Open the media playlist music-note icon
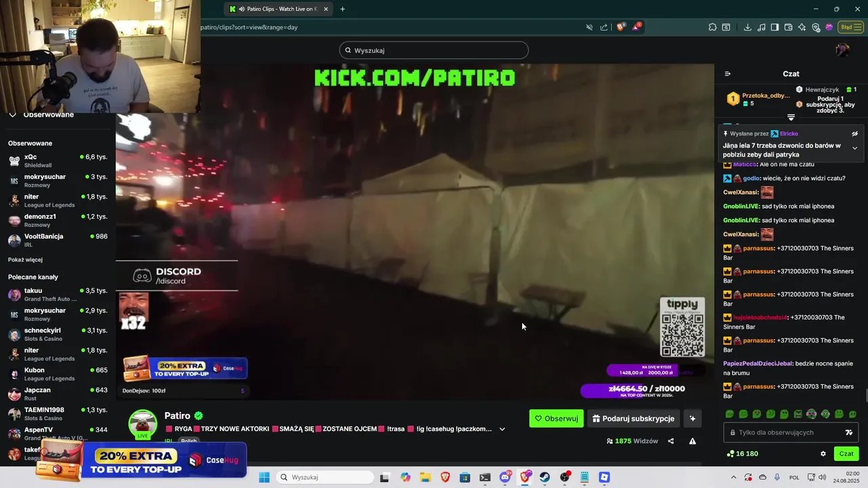The width and height of the screenshot is (868, 488). [761, 27]
